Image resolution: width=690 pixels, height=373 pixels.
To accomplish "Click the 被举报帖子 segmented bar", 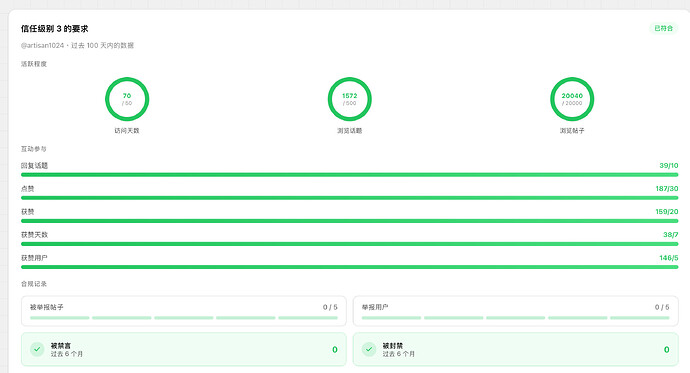I will click(184, 318).
